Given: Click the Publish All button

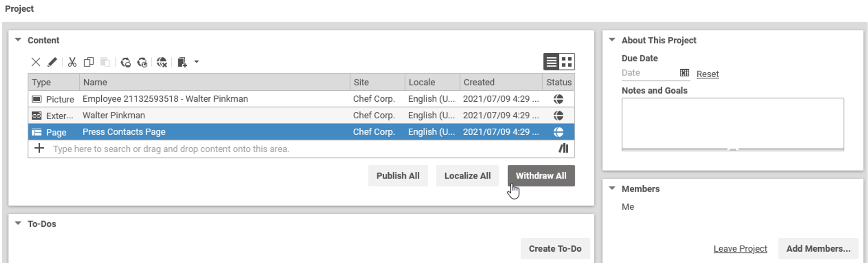Looking at the screenshot, I should click(398, 176).
